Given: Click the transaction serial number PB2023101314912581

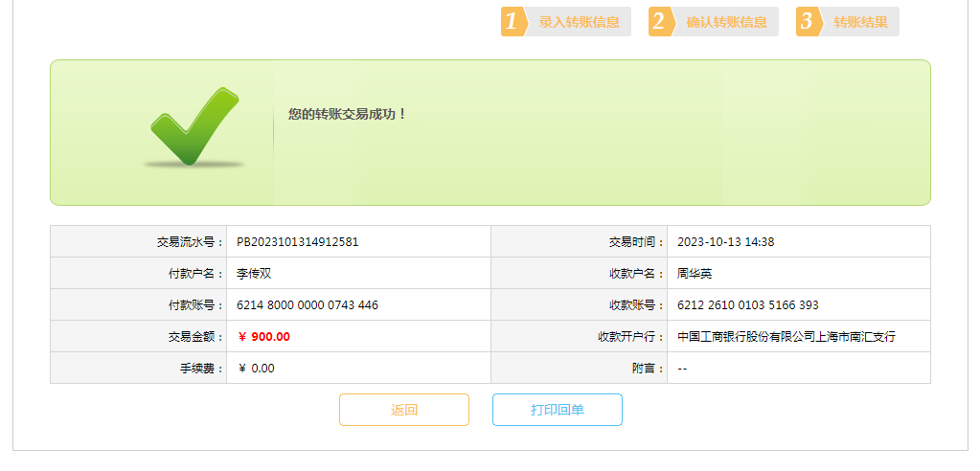Looking at the screenshot, I should point(298,242).
